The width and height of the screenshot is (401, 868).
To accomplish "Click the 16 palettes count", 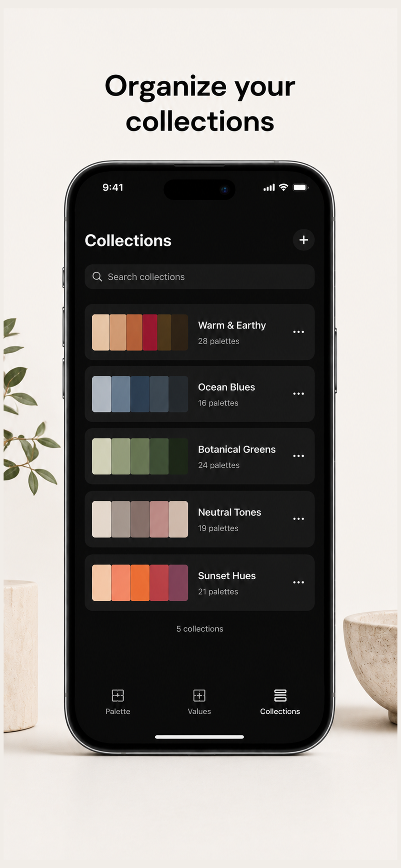I will click(x=218, y=403).
